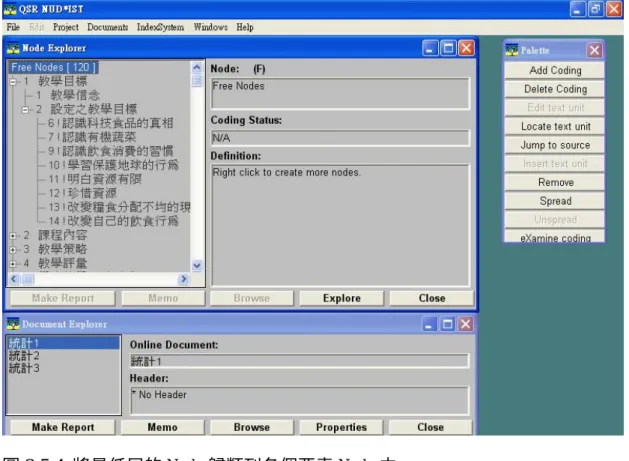629x461 pixels.
Task: Select document 統計1 in list
Action: coord(64,343)
